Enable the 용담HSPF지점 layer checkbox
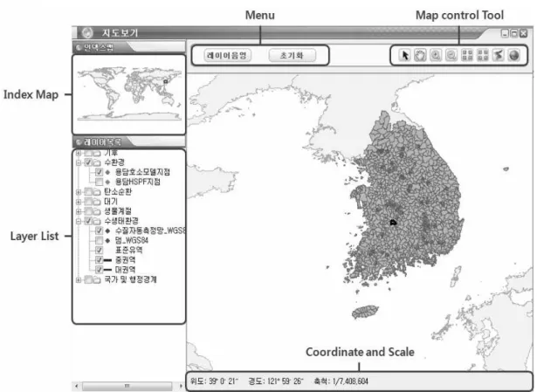537x392 pixels. pyautogui.click(x=99, y=182)
